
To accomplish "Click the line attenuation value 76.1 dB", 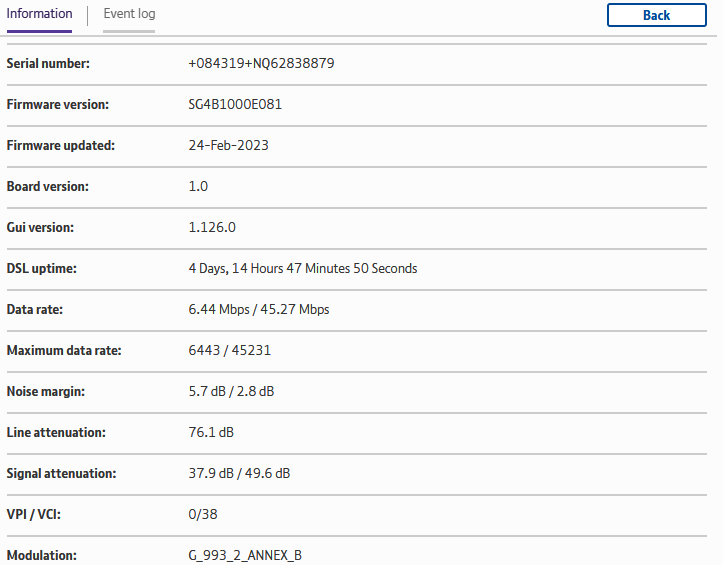I will (210, 432).
